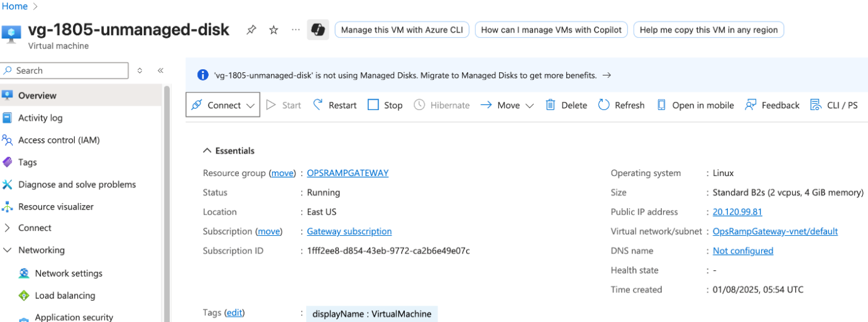The image size is (868, 322).
Task: Delete the virtual machine
Action: pos(566,105)
